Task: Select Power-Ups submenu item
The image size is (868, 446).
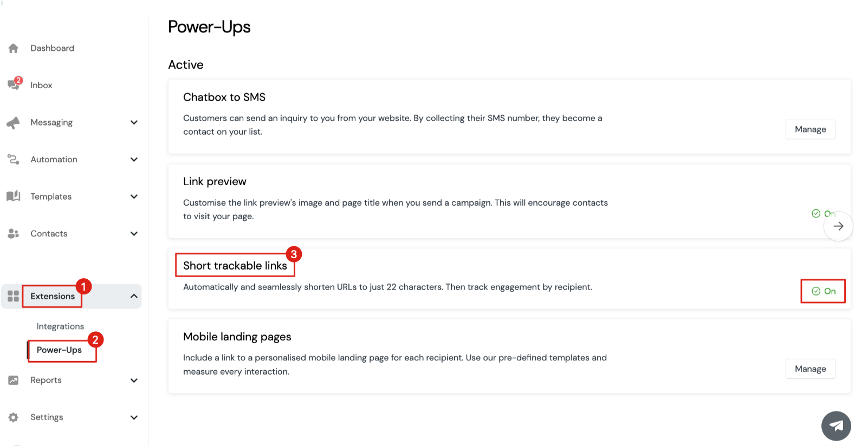Action: point(59,350)
